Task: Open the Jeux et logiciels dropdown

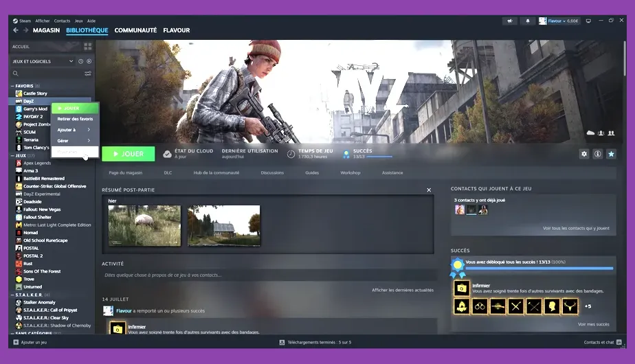Action: (43, 61)
